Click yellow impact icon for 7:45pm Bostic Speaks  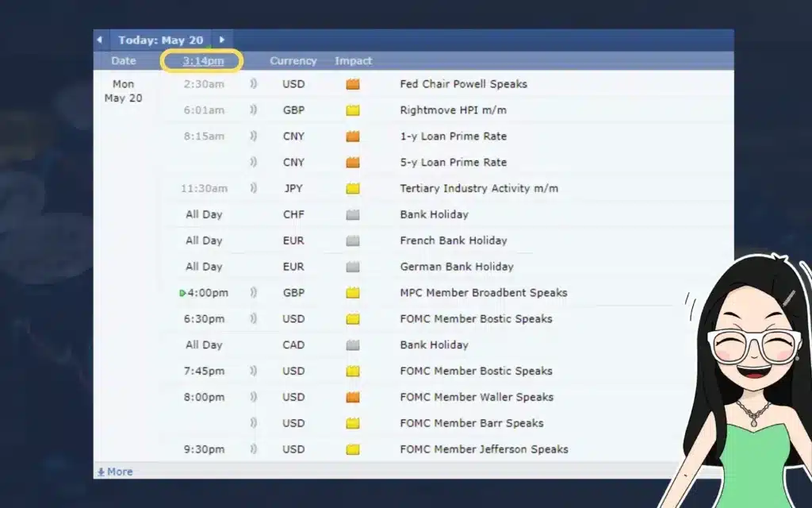[353, 371]
